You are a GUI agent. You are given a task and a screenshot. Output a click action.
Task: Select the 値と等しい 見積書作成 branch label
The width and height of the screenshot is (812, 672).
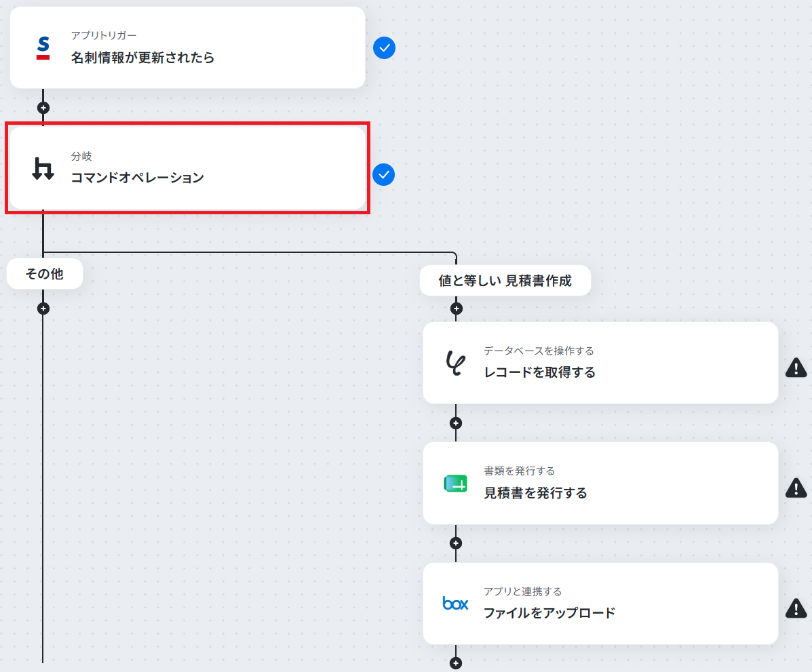505,281
